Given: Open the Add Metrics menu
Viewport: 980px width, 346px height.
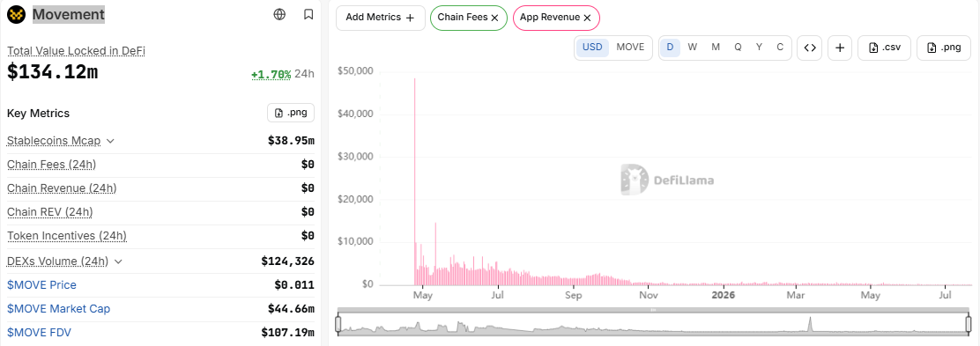Looking at the screenshot, I should click(380, 18).
